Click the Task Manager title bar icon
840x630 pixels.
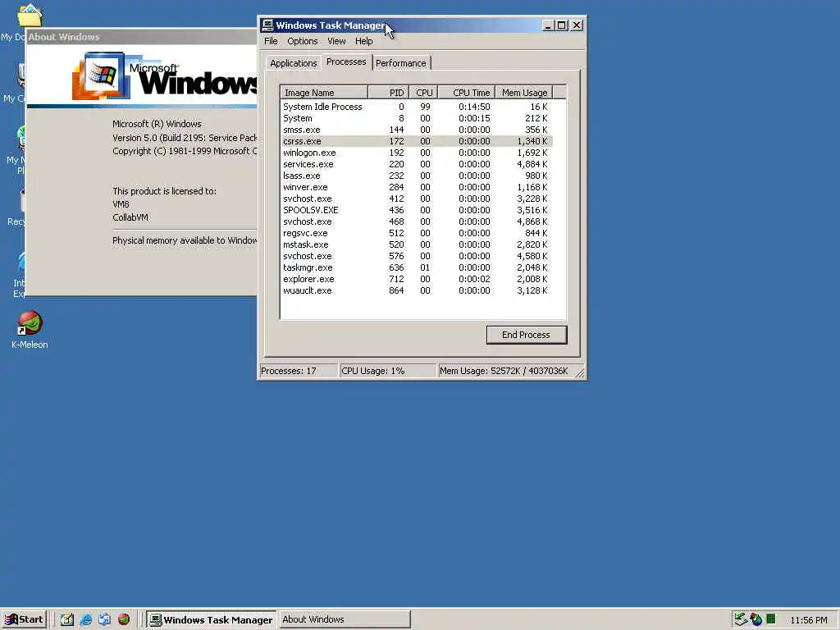click(267, 25)
